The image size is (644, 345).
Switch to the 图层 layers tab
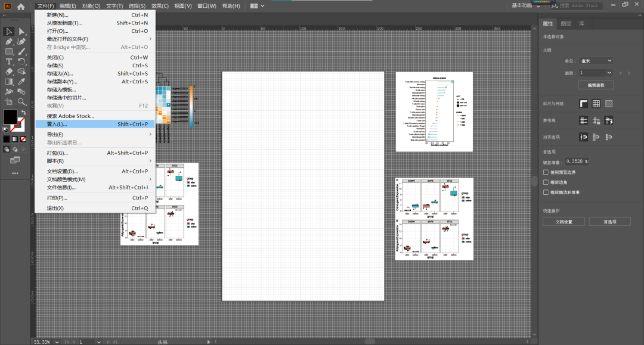[x=565, y=24]
